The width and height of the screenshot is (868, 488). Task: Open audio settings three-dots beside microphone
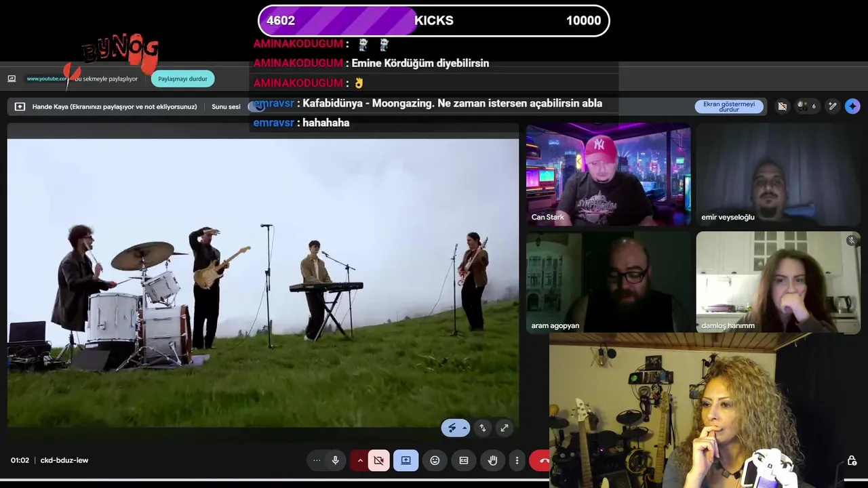click(317, 460)
